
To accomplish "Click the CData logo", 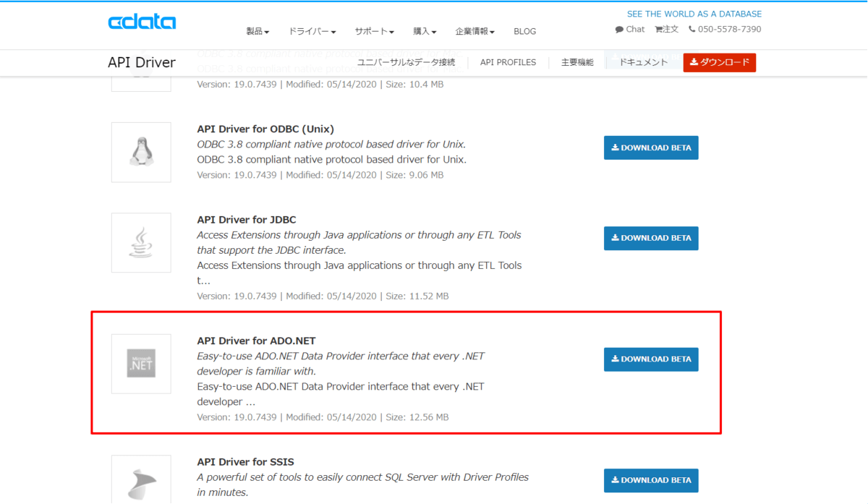I will [142, 22].
